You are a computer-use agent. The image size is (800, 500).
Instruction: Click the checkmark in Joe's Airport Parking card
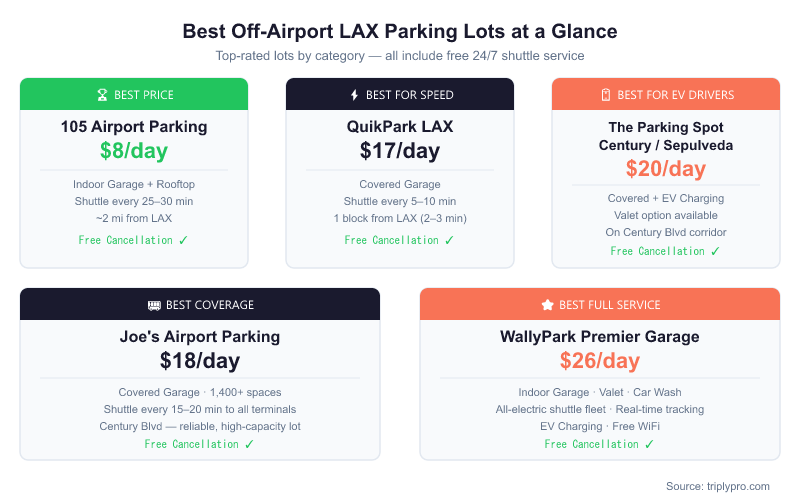[250, 444]
